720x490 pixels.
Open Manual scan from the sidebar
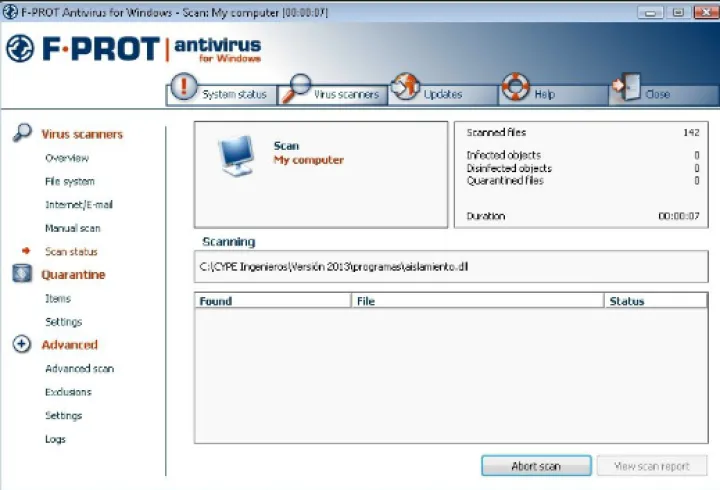(x=73, y=228)
